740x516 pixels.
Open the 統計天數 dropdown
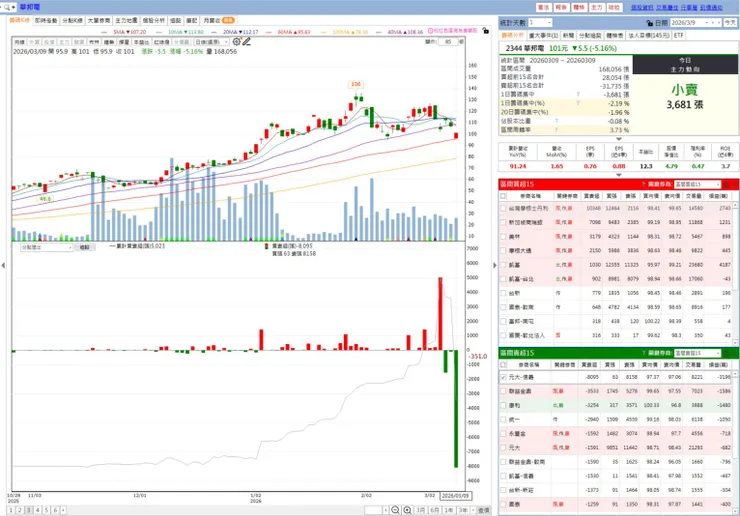540,23
